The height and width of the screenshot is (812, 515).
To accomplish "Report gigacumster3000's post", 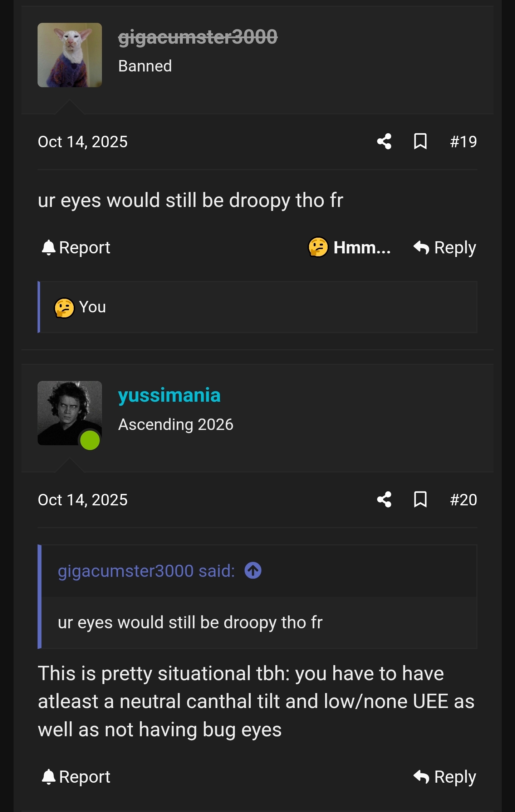I will (x=76, y=248).
